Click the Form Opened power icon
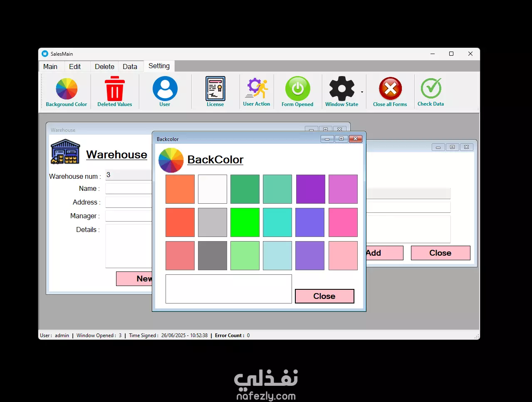This screenshot has width=532, height=402. (297, 92)
